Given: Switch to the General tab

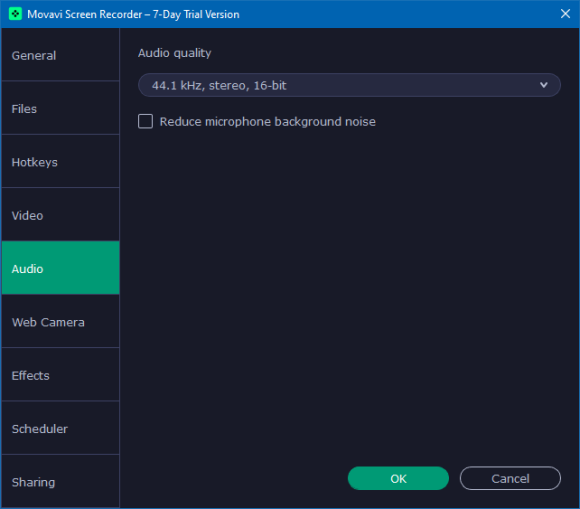Looking at the screenshot, I should click(61, 55).
